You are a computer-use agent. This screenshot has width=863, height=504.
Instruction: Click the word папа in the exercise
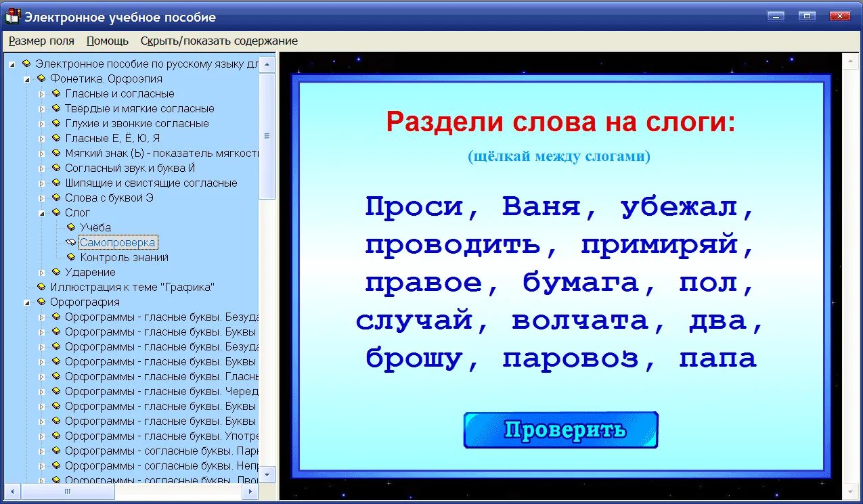(x=718, y=359)
